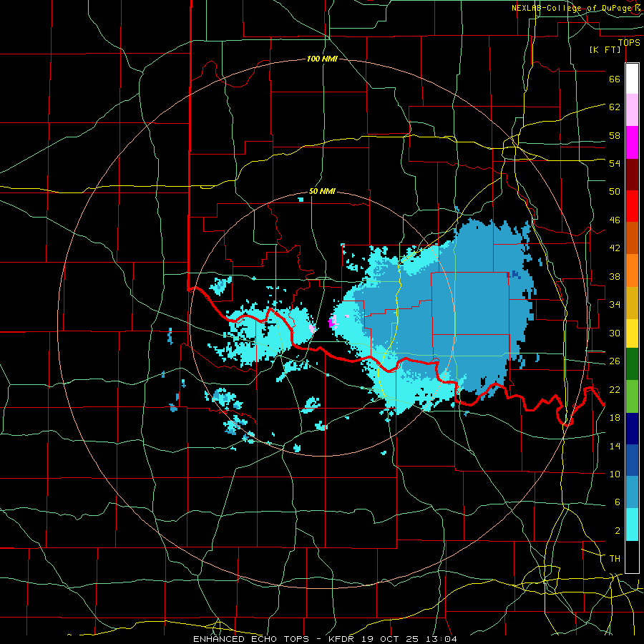644x644 pixels.
Task: Click the 'KFDR' radar site identifier
Action: point(343,639)
